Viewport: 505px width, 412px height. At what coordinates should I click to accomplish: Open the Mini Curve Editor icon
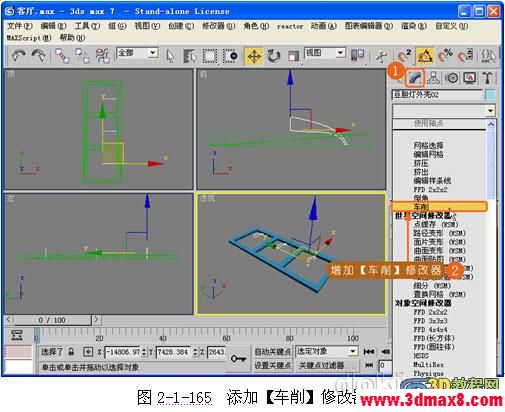17,335
